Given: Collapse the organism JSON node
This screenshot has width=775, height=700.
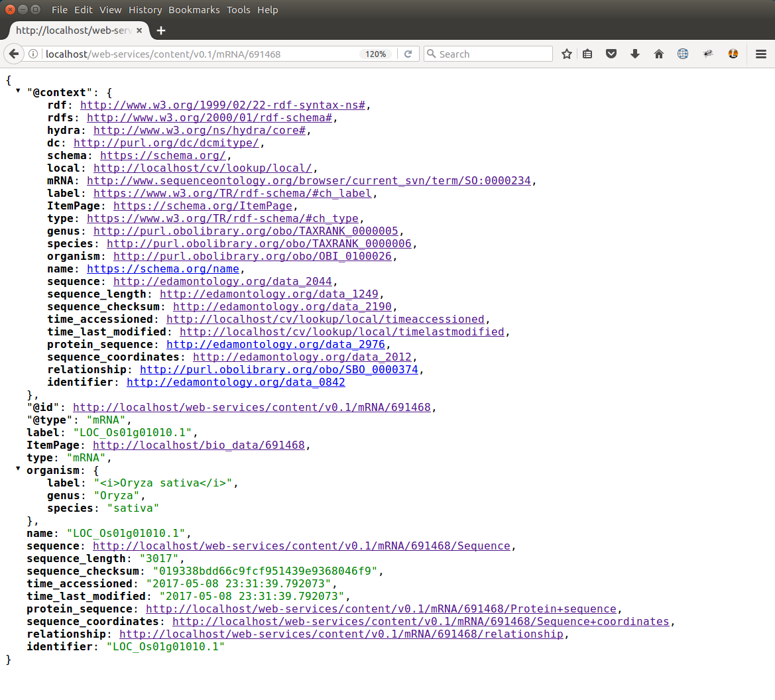Looking at the screenshot, I should [x=18, y=469].
